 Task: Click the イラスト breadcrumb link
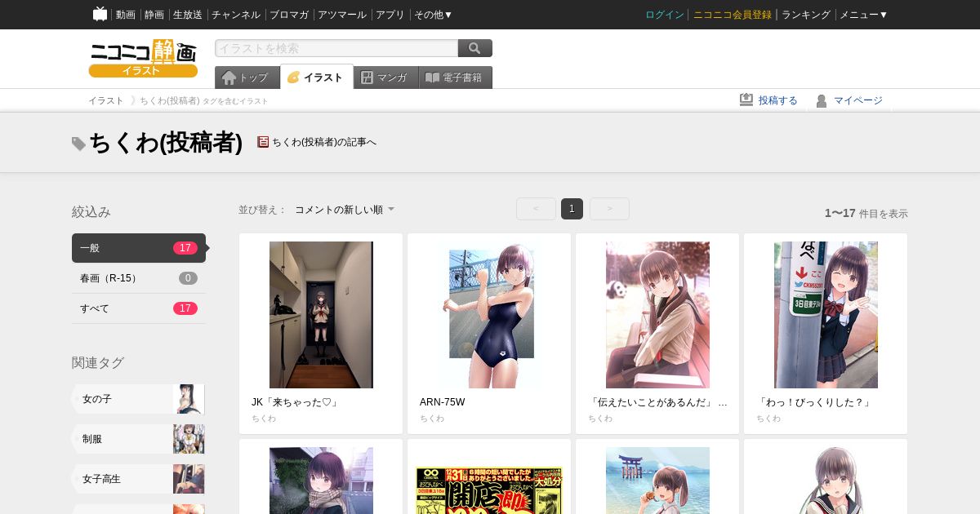pos(106,100)
